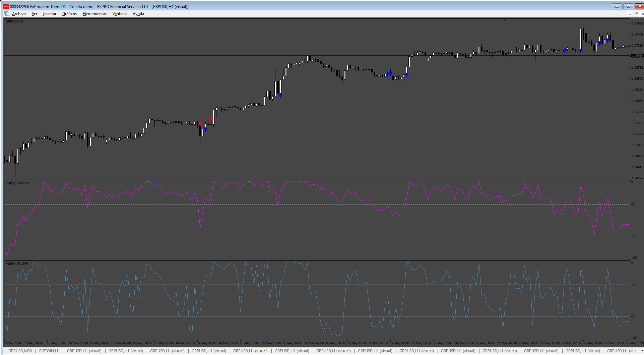Viewport: 644px width, 355px height.
Task: Switch to the GBPUSD,M30 chart tab
Action: [20, 351]
